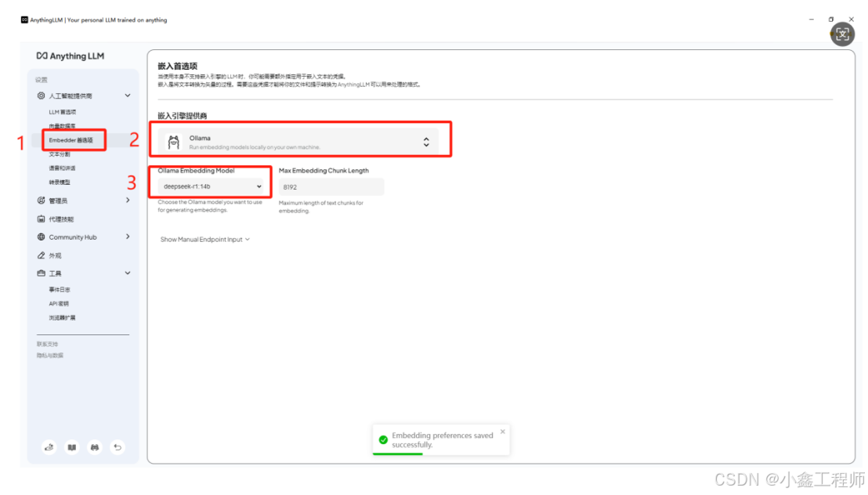Click the screenshot capture icon top right
Screen dimensions: 868x495
coord(842,34)
